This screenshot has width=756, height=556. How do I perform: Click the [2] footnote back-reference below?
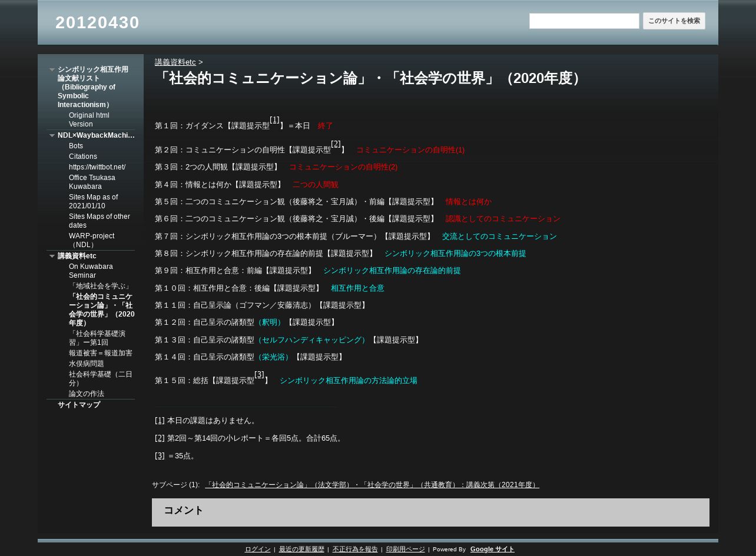[x=160, y=438]
